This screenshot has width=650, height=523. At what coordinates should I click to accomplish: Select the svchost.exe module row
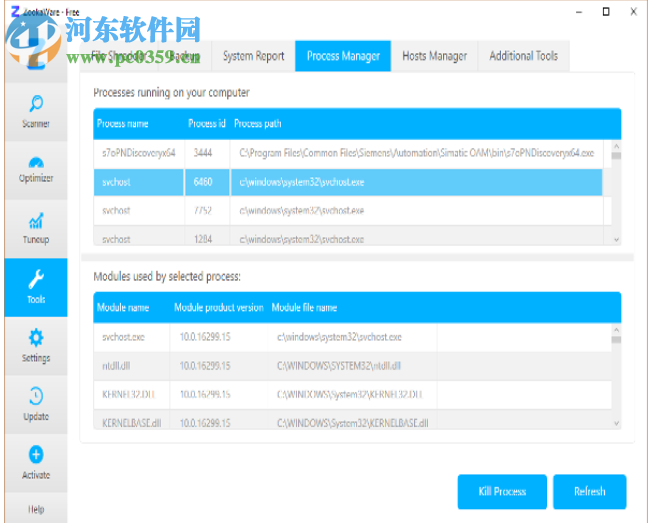[x=352, y=337]
